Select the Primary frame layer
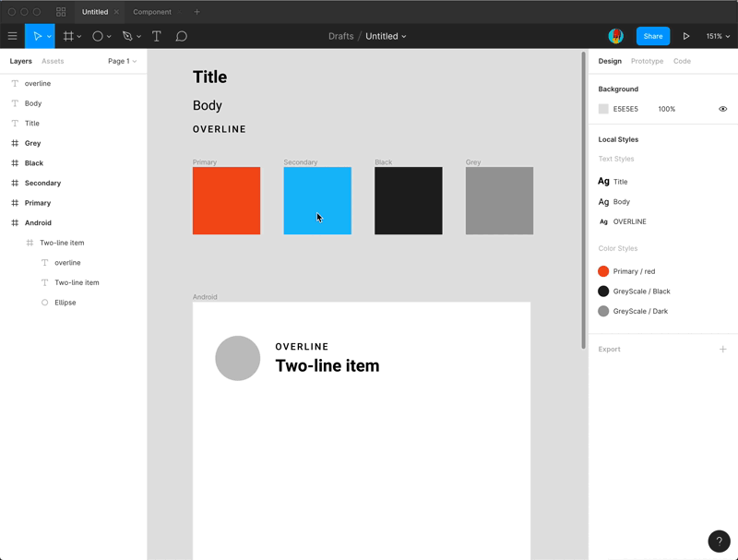This screenshot has width=738, height=560. coord(38,203)
